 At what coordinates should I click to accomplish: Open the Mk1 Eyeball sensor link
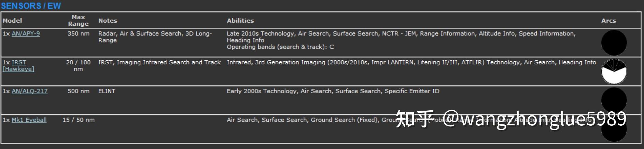coord(29,120)
